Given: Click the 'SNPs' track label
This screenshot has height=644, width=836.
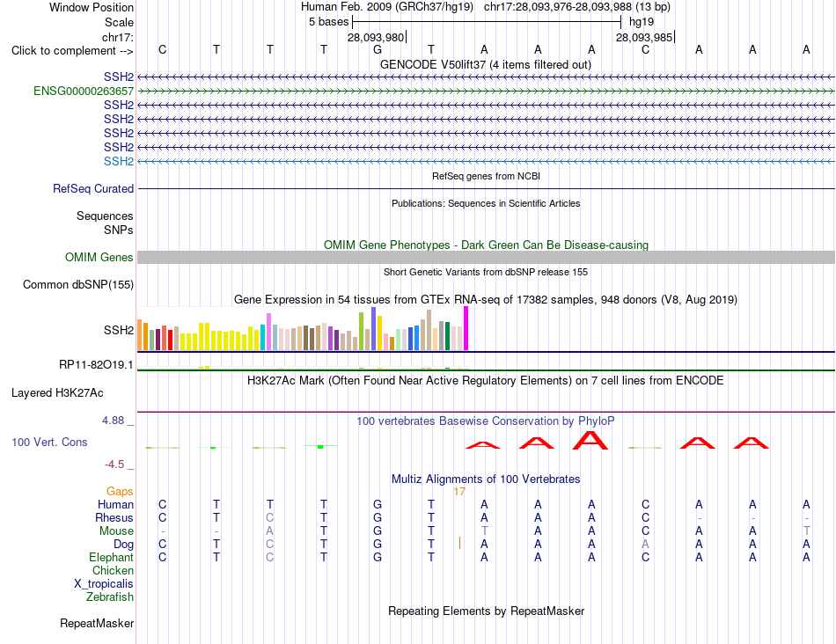Looking at the screenshot, I should click(119, 230).
